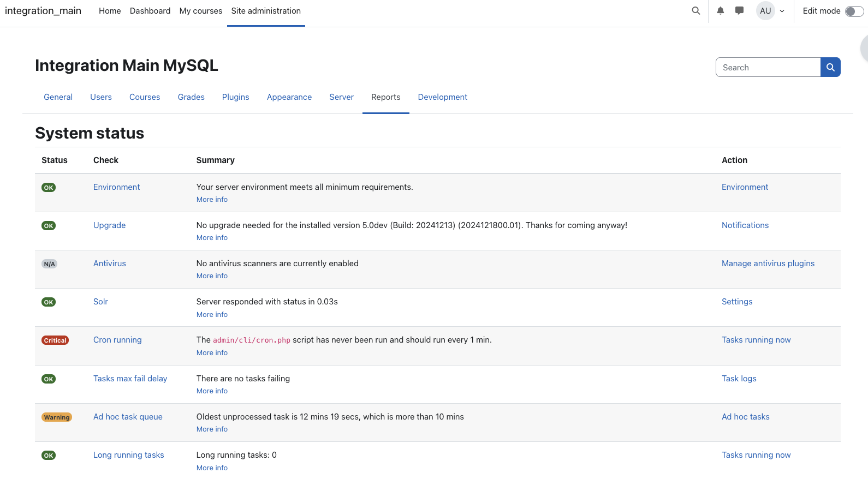Open the Environment check link
Image resolution: width=868 pixels, height=503 pixels.
coord(116,187)
